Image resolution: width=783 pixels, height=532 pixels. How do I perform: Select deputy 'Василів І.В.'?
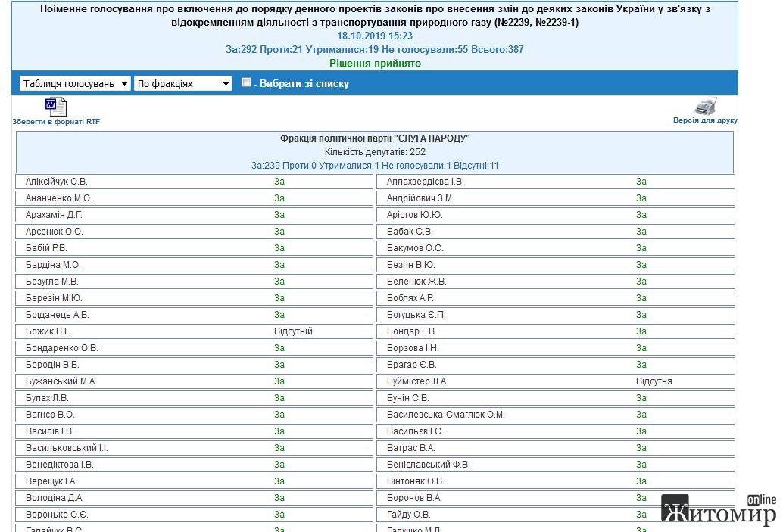(49, 431)
